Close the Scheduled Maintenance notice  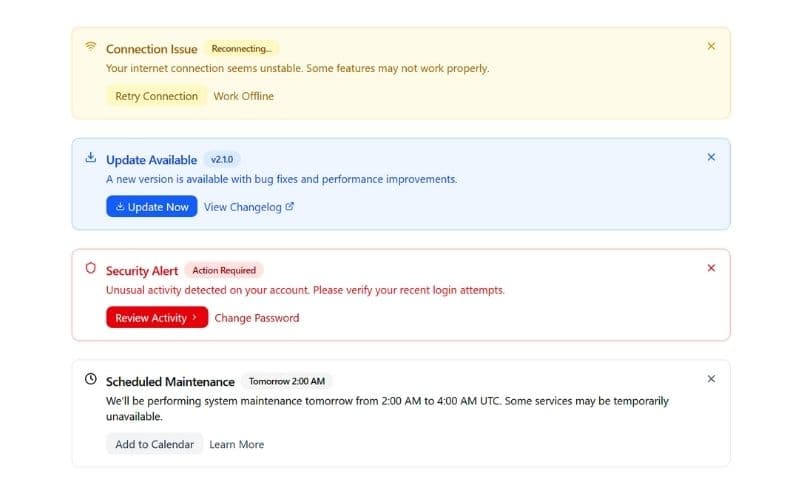click(711, 379)
